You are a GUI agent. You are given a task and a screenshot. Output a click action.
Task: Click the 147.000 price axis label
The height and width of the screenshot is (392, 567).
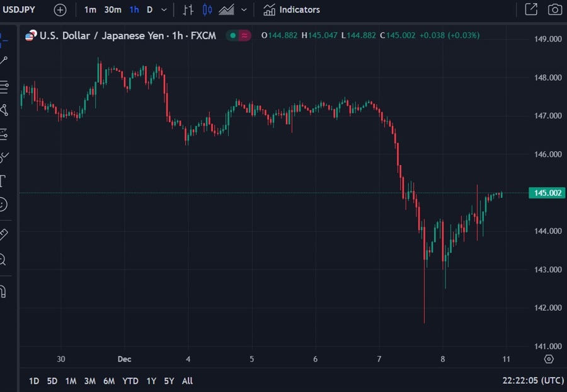click(548, 116)
